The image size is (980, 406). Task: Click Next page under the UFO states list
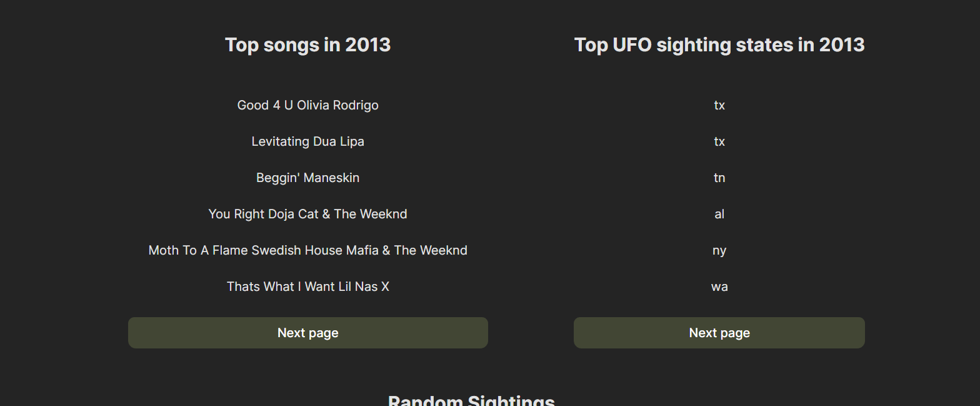(719, 332)
